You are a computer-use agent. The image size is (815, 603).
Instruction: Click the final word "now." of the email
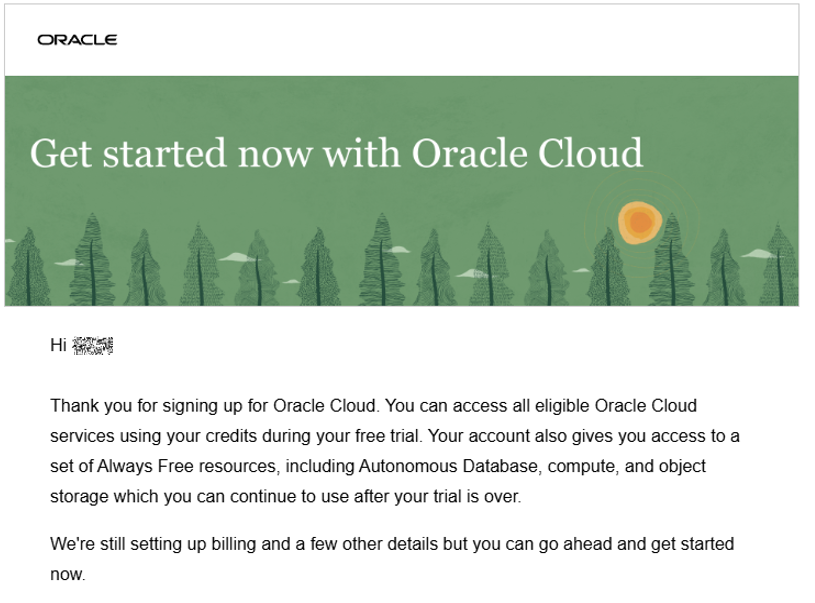(68, 575)
